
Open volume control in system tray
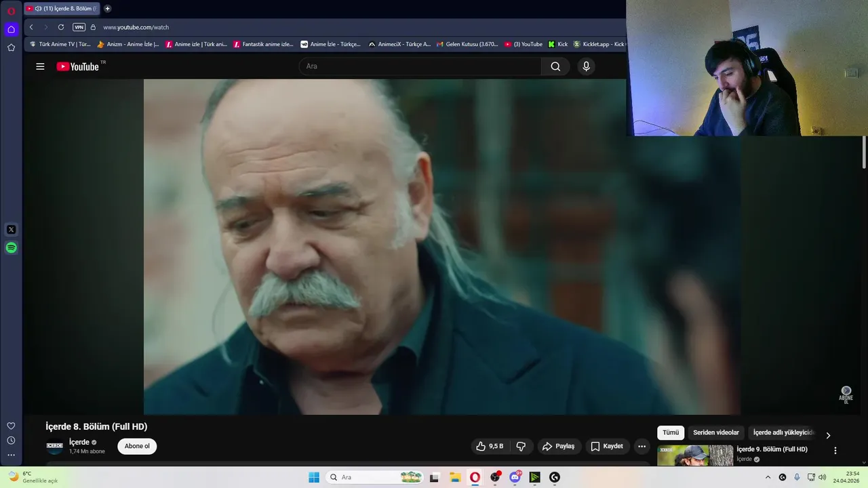click(x=823, y=477)
